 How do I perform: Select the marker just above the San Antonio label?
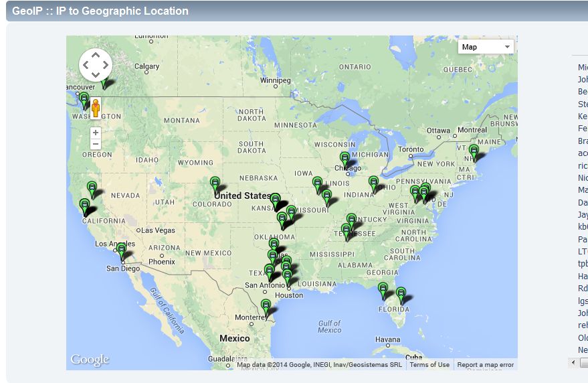point(270,271)
